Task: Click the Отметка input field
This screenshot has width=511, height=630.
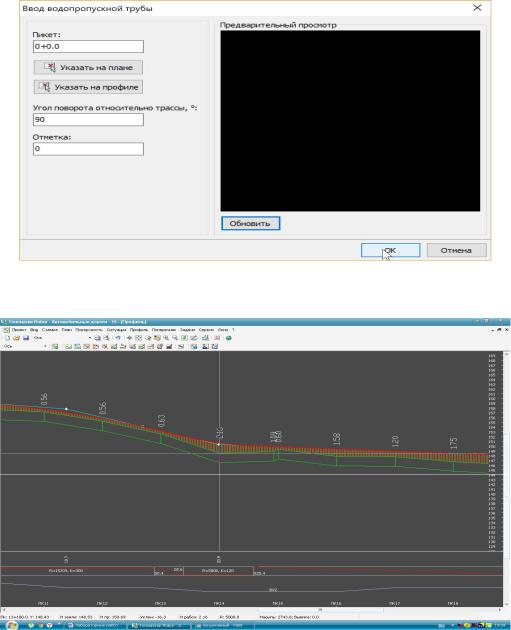Action: pyautogui.click(x=88, y=149)
